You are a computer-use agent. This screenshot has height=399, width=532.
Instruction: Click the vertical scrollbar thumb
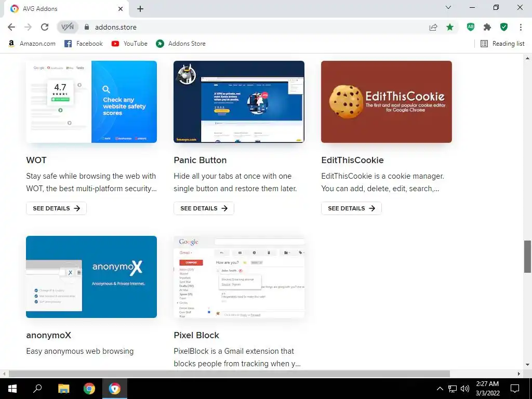[527, 257]
